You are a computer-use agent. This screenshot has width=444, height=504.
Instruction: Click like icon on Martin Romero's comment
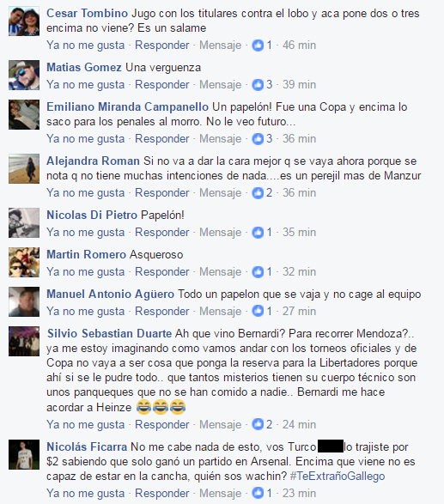258,272
